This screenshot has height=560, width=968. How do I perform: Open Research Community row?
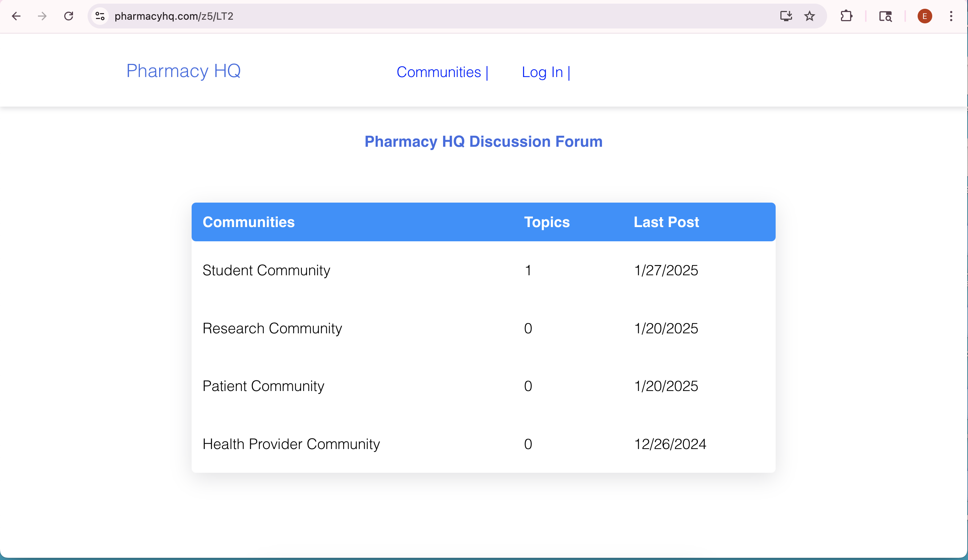pyautogui.click(x=272, y=329)
